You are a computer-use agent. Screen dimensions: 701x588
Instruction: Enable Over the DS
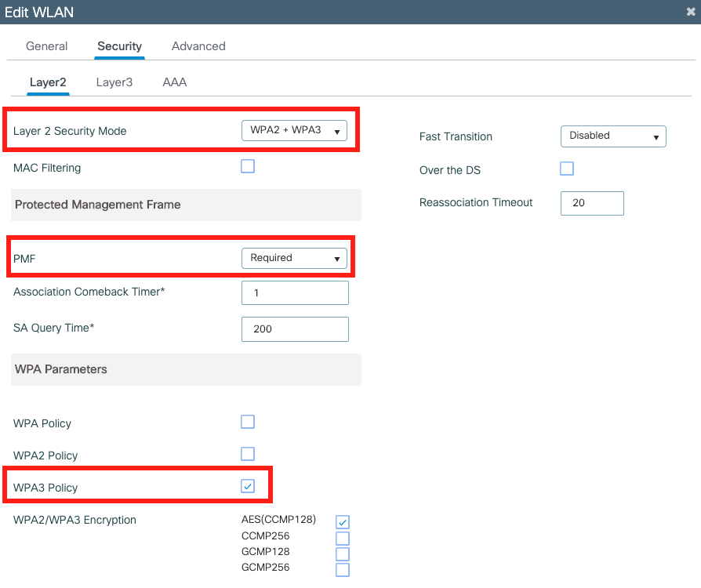[x=567, y=169]
